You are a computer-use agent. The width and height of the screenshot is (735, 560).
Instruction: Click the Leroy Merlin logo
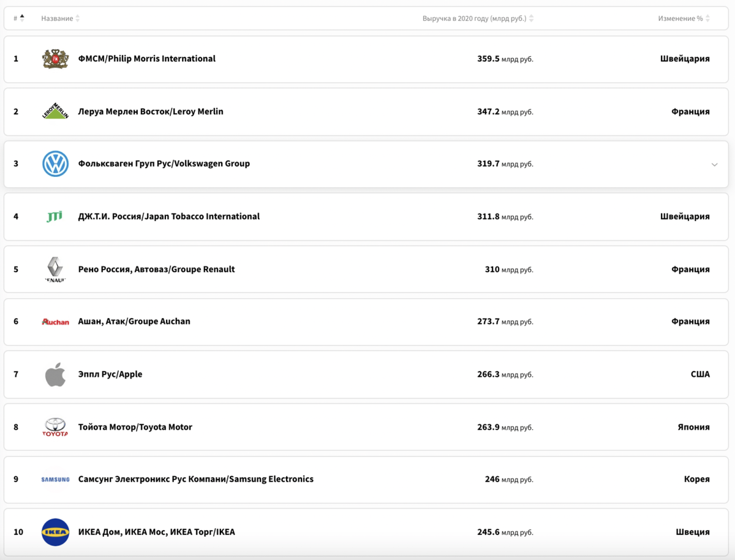[x=55, y=111]
